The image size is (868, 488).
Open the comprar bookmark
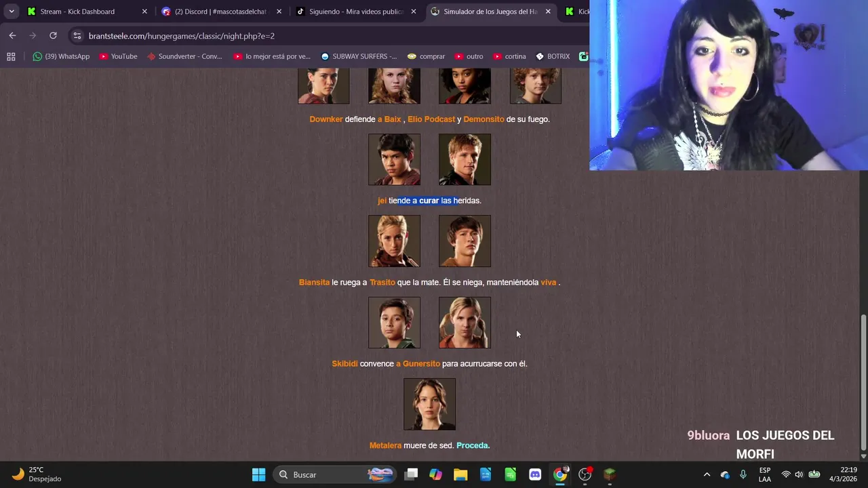tap(426, 56)
